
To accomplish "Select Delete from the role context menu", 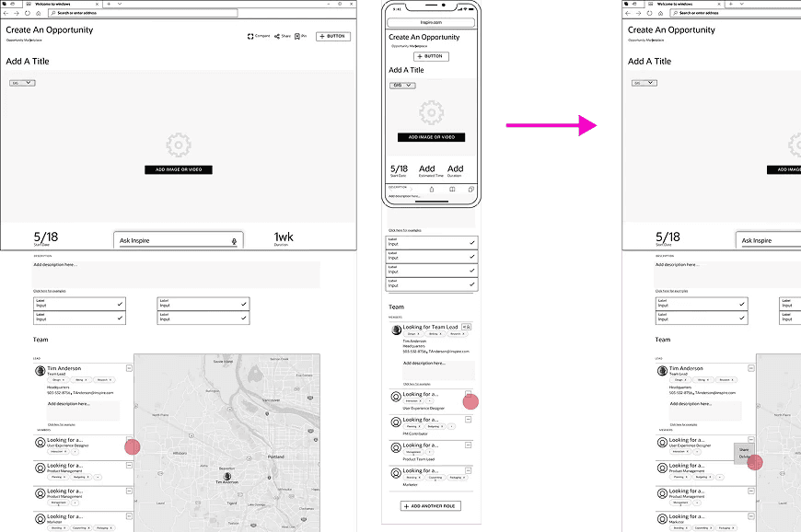I will [x=744, y=458].
